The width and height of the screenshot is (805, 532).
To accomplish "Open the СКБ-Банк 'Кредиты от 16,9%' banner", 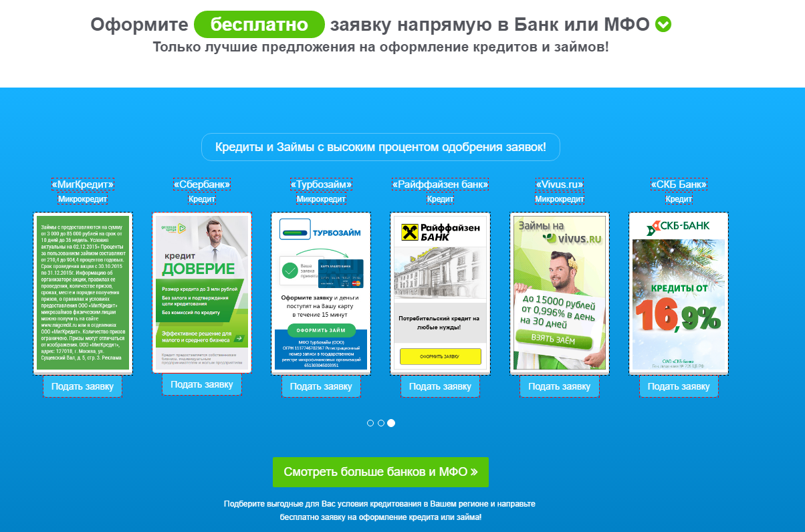I will click(x=679, y=293).
